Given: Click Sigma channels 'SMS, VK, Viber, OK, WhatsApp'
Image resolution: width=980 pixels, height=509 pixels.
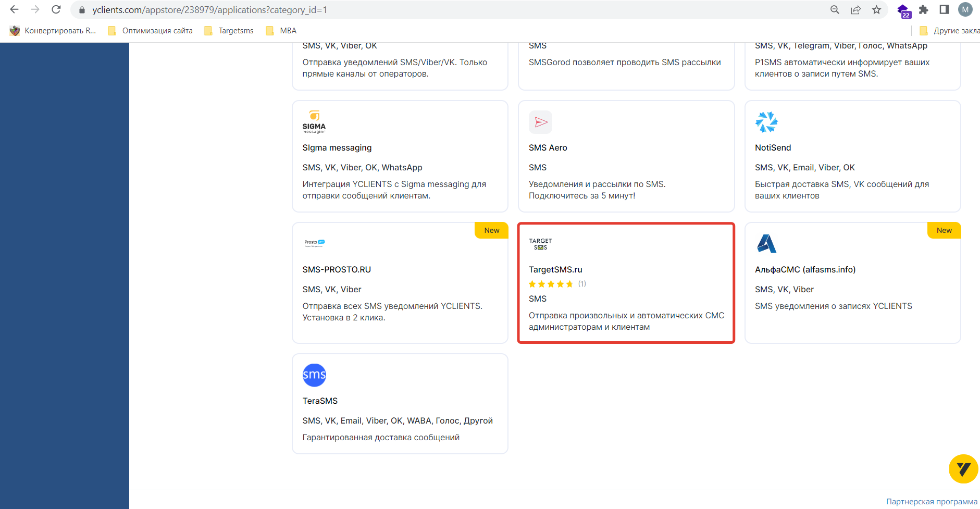Looking at the screenshot, I should click(362, 168).
